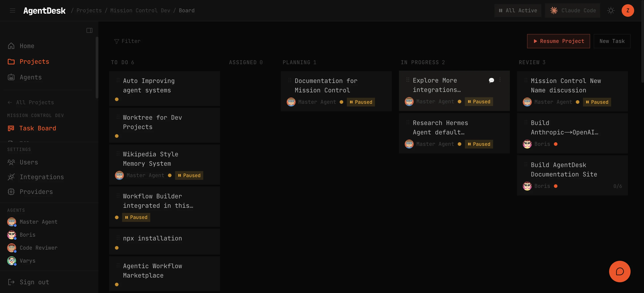Click the Providers chip icon
Image resolution: width=644 pixels, height=293 pixels.
pos(11,191)
